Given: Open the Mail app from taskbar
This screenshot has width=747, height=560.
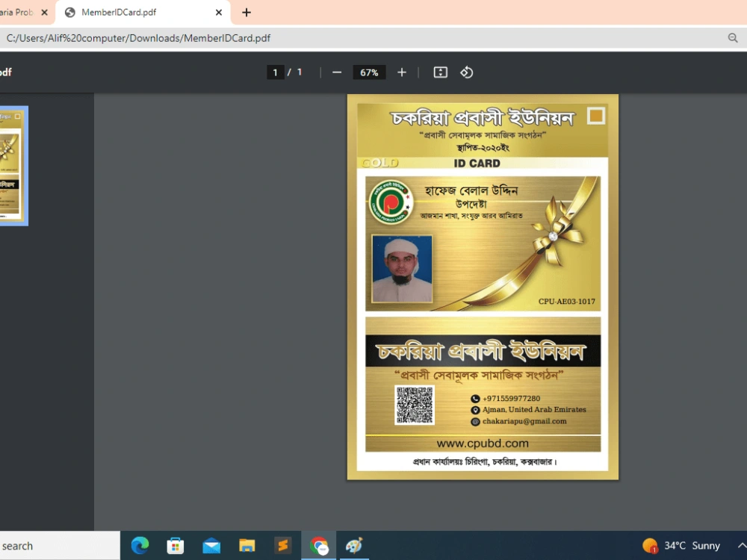Looking at the screenshot, I should [x=211, y=546].
